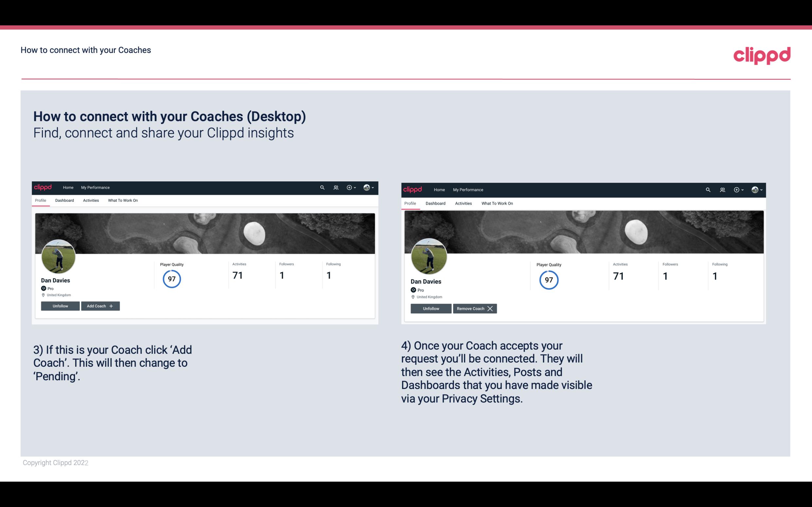812x507 pixels.
Task: Select the 'Dashboard' tab in first screenshot
Action: pyautogui.click(x=64, y=200)
